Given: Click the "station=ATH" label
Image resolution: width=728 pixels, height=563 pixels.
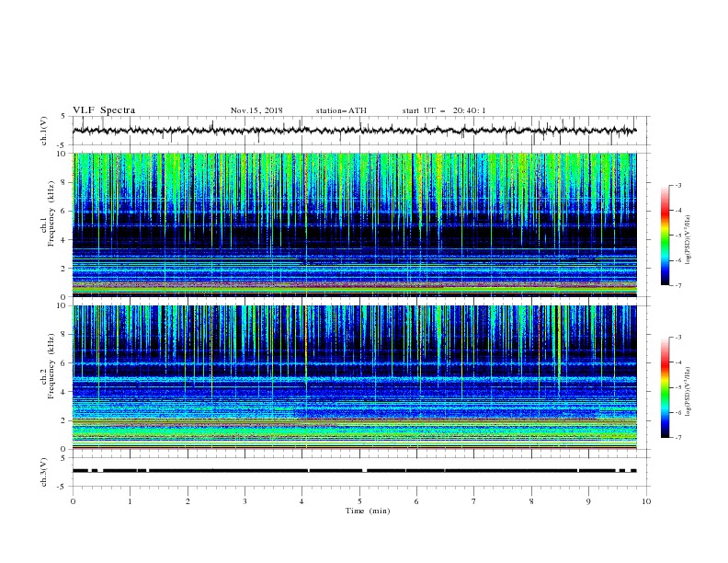Looking at the screenshot, I should 341,110.
